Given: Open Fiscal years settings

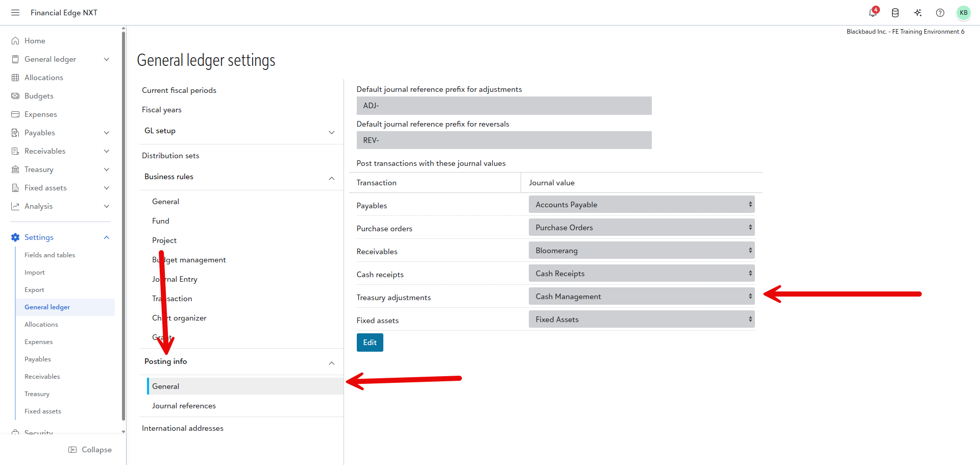Looking at the screenshot, I should [162, 110].
